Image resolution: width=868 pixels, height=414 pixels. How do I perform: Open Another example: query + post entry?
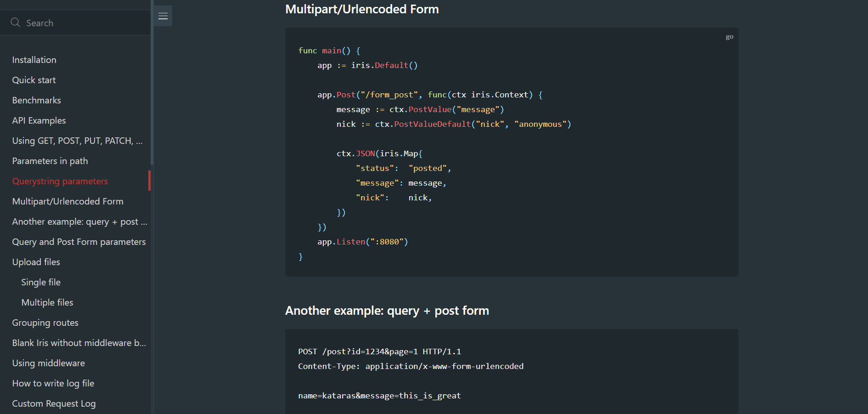(79, 221)
